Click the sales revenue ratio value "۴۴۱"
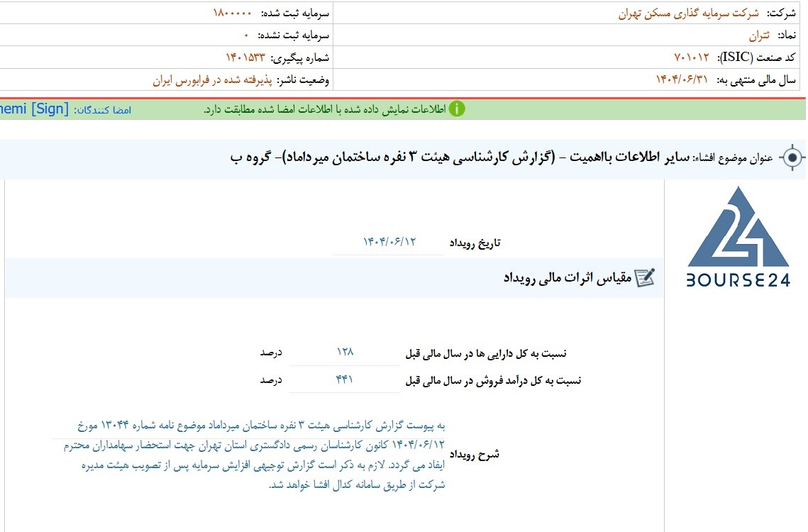The height and width of the screenshot is (532, 808). (x=345, y=380)
